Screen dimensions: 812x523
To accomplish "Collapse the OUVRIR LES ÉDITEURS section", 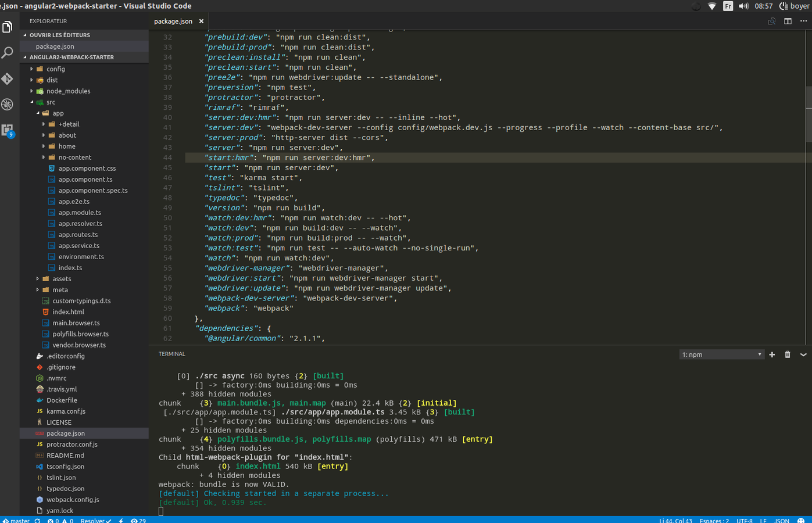I will [x=84, y=35].
